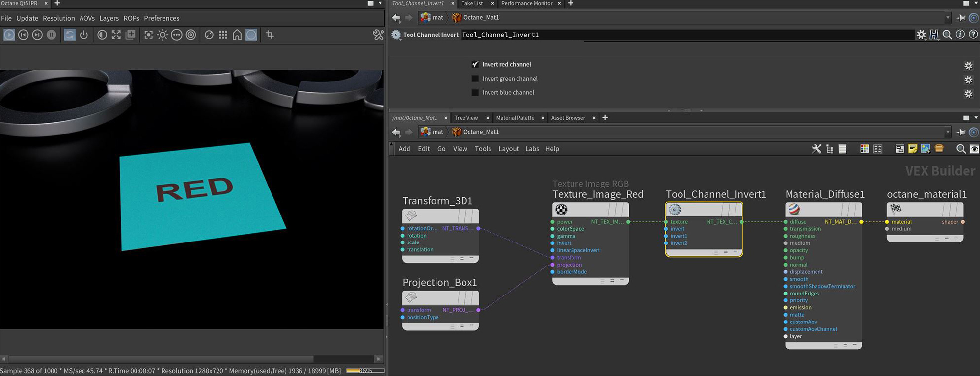This screenshot has width=980, height=376.
Task: Open gear menu beside Invert red channel
Action: (x=968, y=66)
